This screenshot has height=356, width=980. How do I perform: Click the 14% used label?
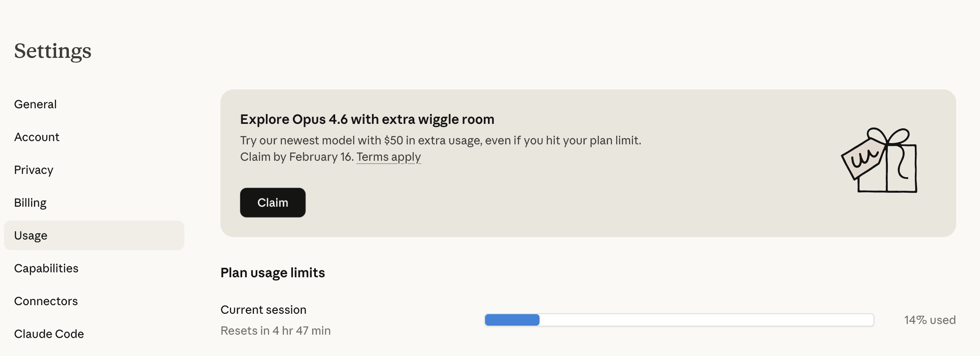point(930,320)
